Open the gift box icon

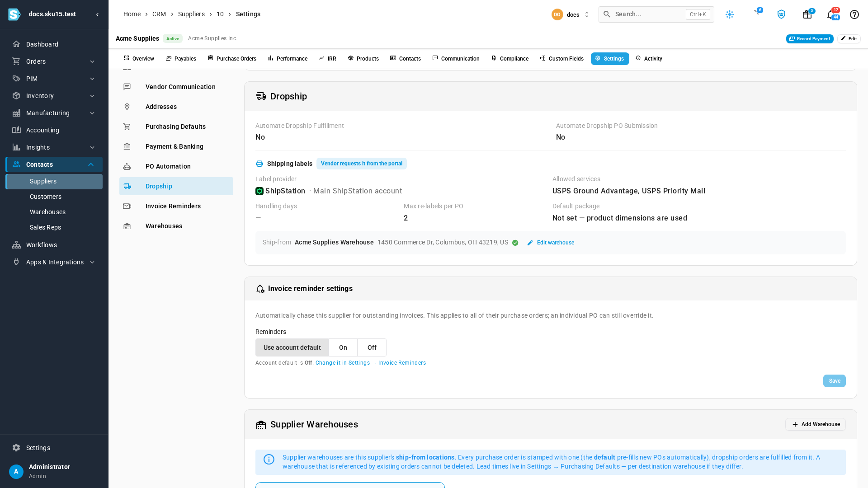point(807,14)
